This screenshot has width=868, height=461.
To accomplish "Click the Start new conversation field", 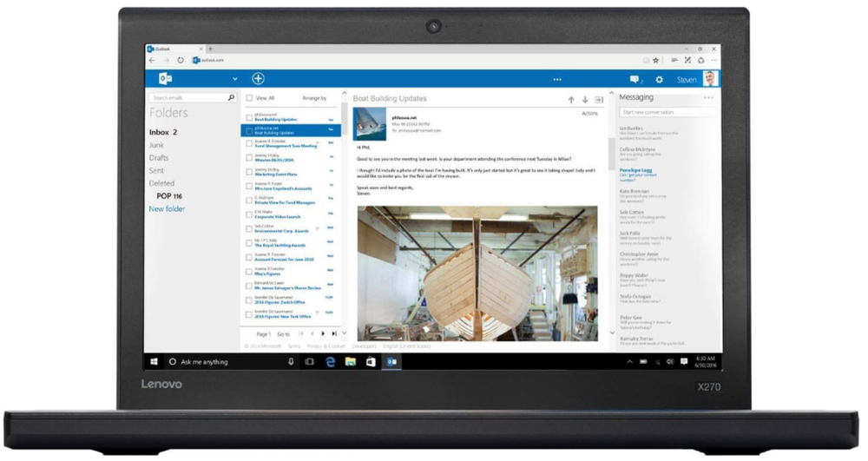I will click(667, 112).
